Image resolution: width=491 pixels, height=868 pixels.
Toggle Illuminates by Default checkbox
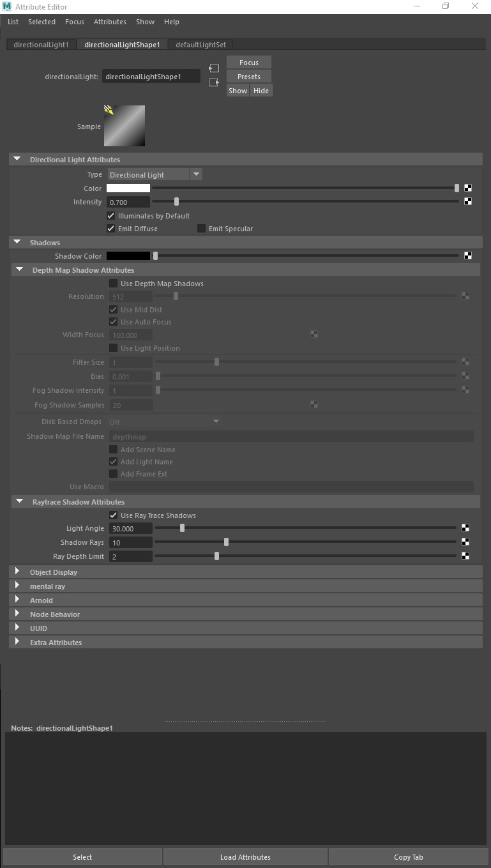pyautogui.click(x=111, y=216)
